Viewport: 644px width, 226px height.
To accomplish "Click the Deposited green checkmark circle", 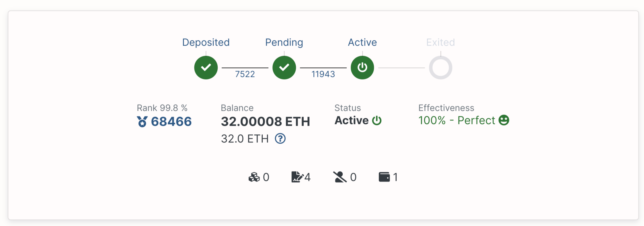I will click(x=206, y=67).
